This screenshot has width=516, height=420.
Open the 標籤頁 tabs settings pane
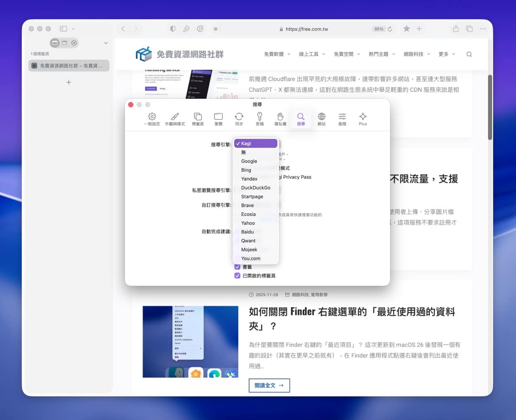coord(198,119)
